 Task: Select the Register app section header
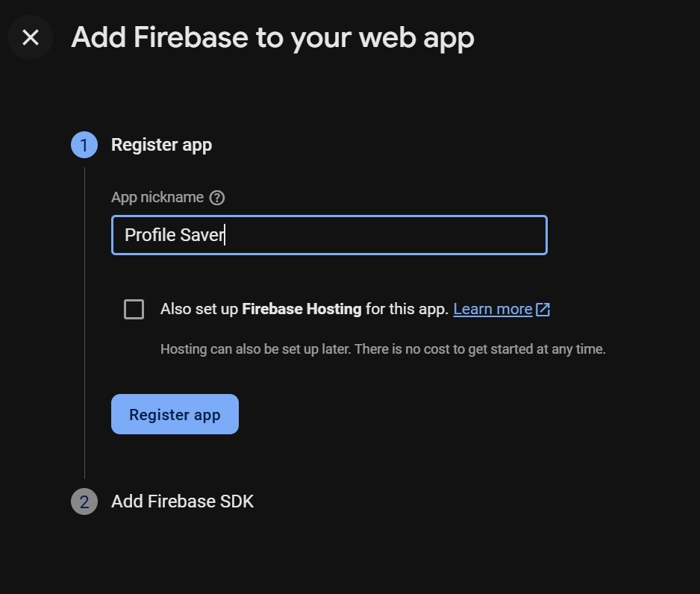tap(161, 145)
